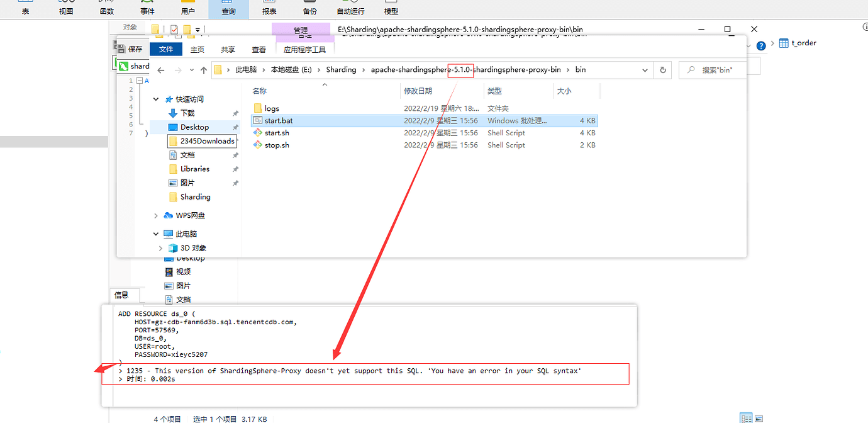Expand the arrow beside t_order
The image size is (868, 423).
pos(773,43)
